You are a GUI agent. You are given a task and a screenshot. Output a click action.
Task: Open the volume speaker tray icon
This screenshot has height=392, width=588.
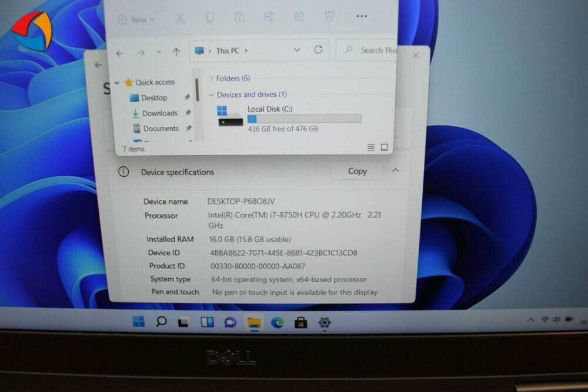pos(556,319)
